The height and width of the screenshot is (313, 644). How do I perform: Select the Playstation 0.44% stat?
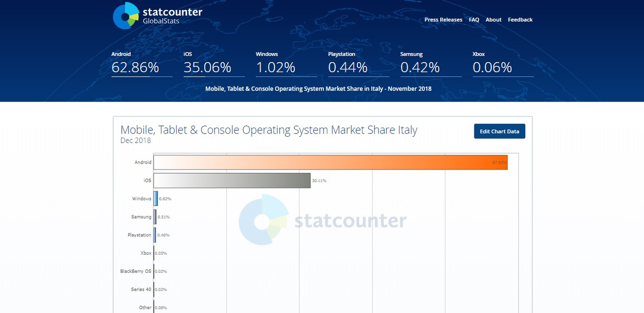tap(359, 63)
